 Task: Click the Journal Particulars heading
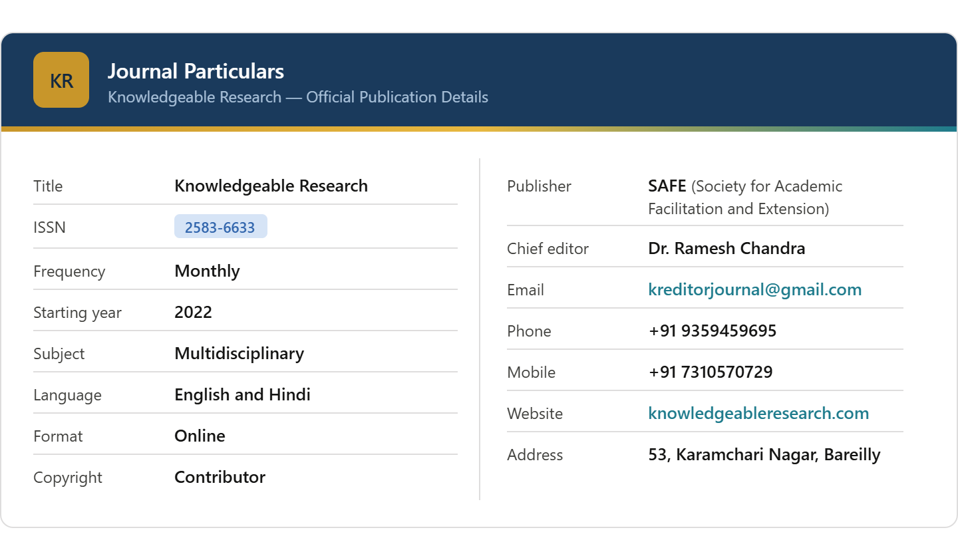click(196, 71)
